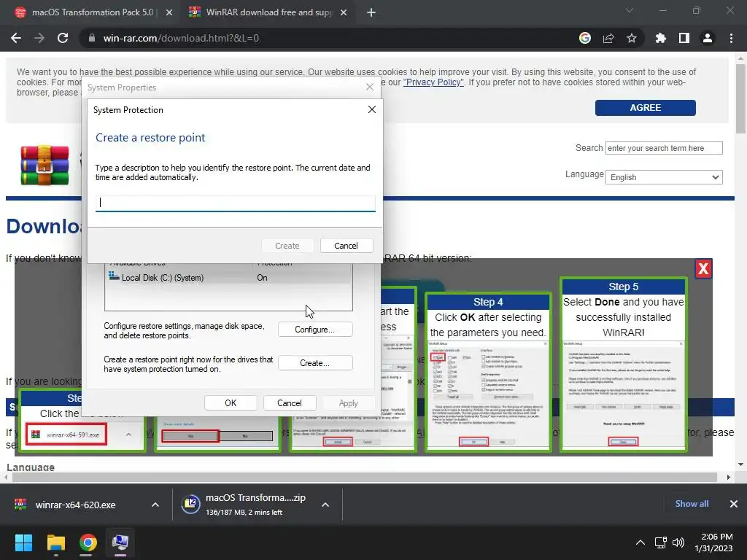The height and width of the screenshot is (560, 747).
Task: Click the Step 5 installation thumbnail
Action: point(623,365)
